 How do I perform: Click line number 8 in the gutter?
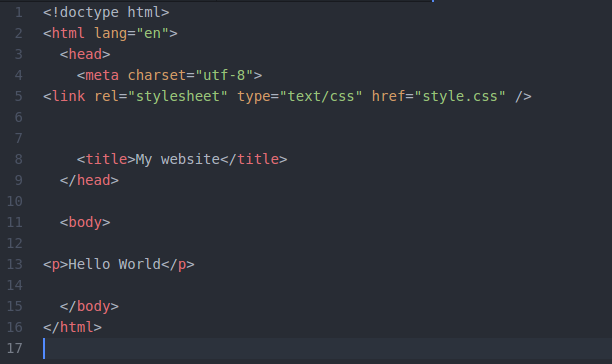(18, 160)
